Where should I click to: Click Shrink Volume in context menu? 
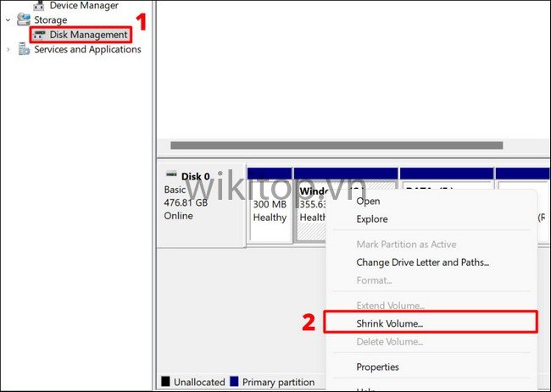pyautogui.click(x=389, y=323)
